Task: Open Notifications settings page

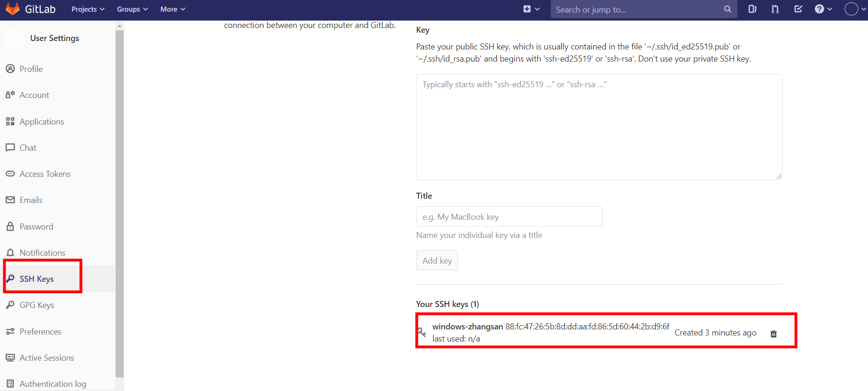Action: [x=42, y=253]
